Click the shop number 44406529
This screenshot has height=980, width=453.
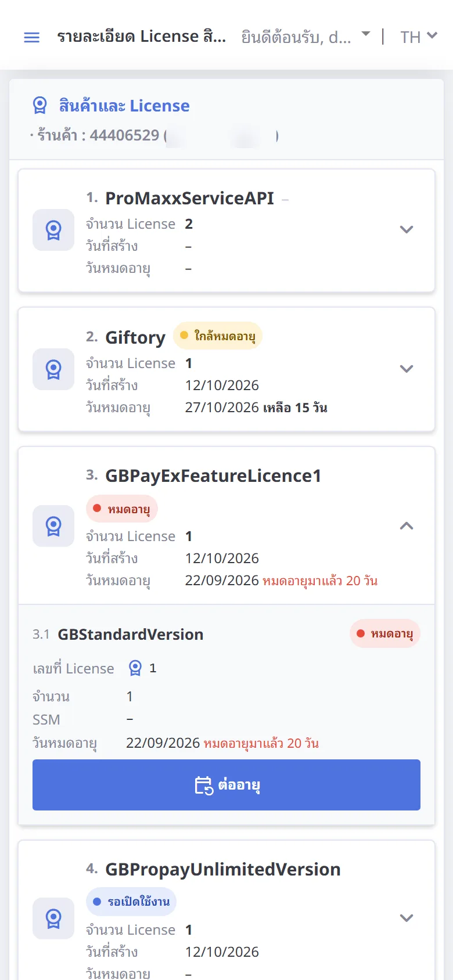[x=124, y=135]
